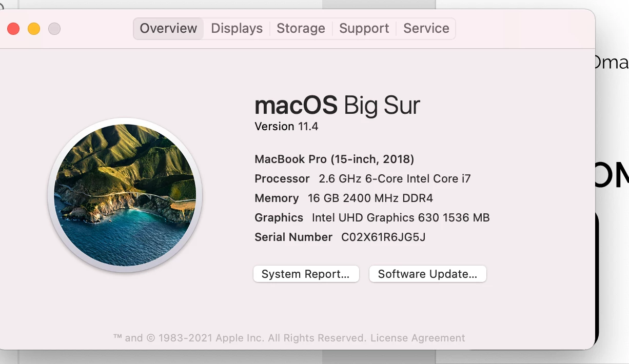629x364 pixels.
Task: Switch to the Overview tab
Action: [x=168, y=28]
